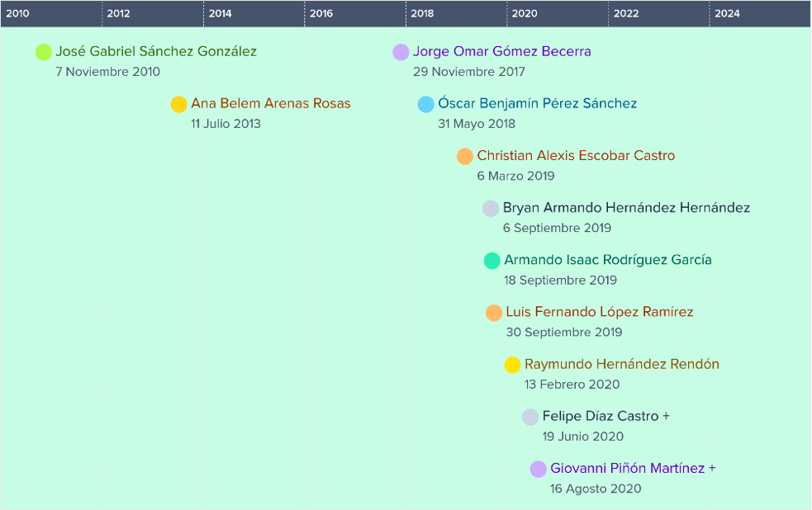
Task: Click yellow dot for Raymundo Hernández Rendón
Action: click(512, 365)
